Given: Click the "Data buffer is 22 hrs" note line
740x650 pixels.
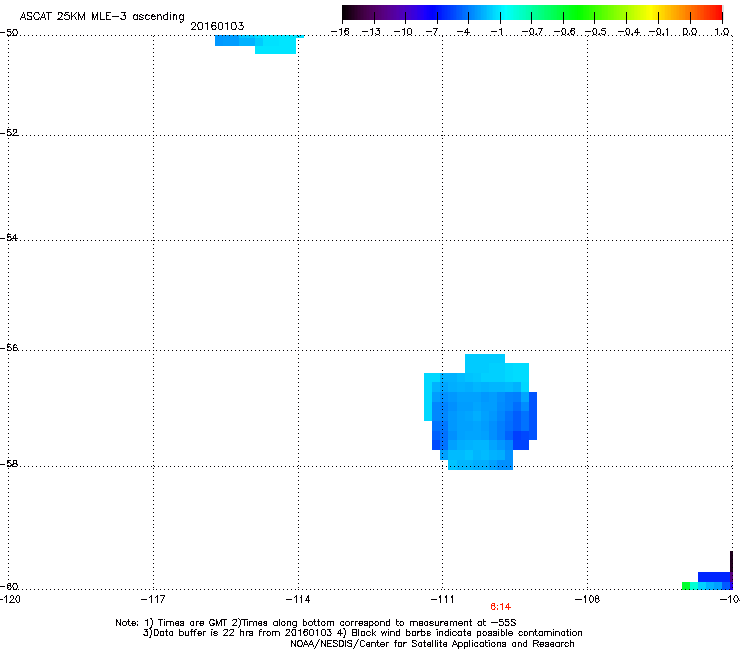Looking at the screenshot, I should coord(362,633).
